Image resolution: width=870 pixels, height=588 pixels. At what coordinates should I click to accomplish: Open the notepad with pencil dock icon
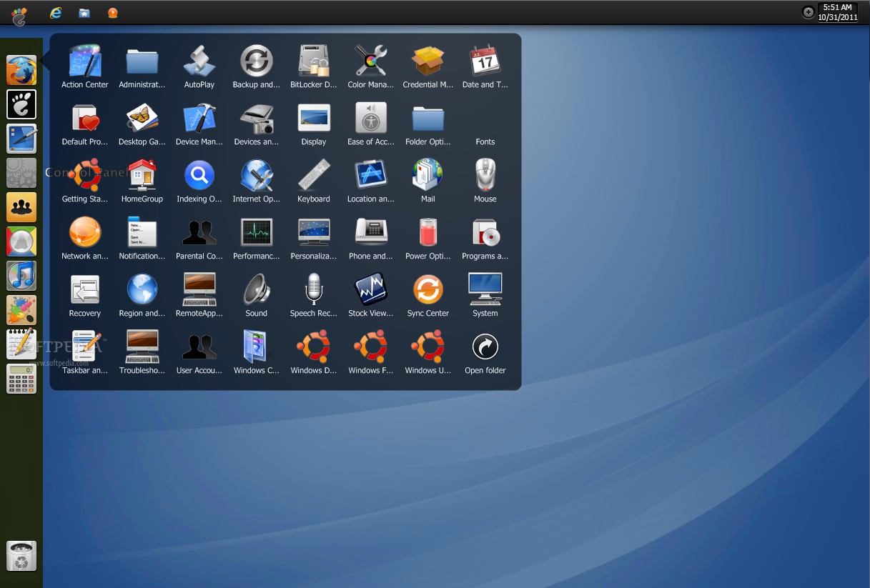21,344
